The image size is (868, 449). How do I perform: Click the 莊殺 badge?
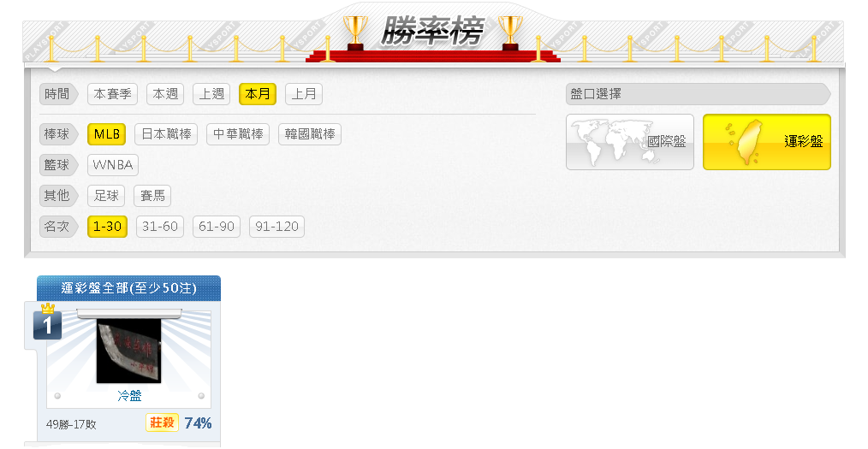tap(162, 423)
